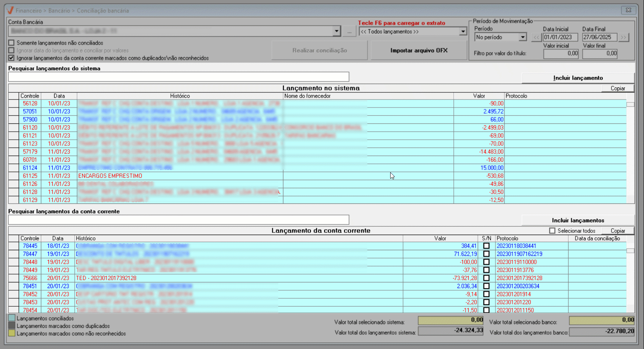Image resolution: width=644 pixels, height=349 pixels.
Task: Click system grid vertical scrollbar thumb
Action: (x=630, y=104)
